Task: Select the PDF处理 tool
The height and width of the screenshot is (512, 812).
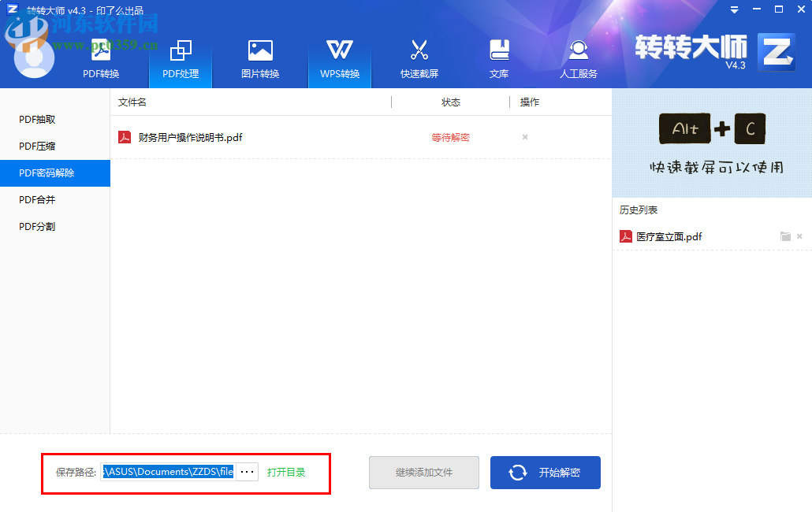Action: click(x=181, y=58)
